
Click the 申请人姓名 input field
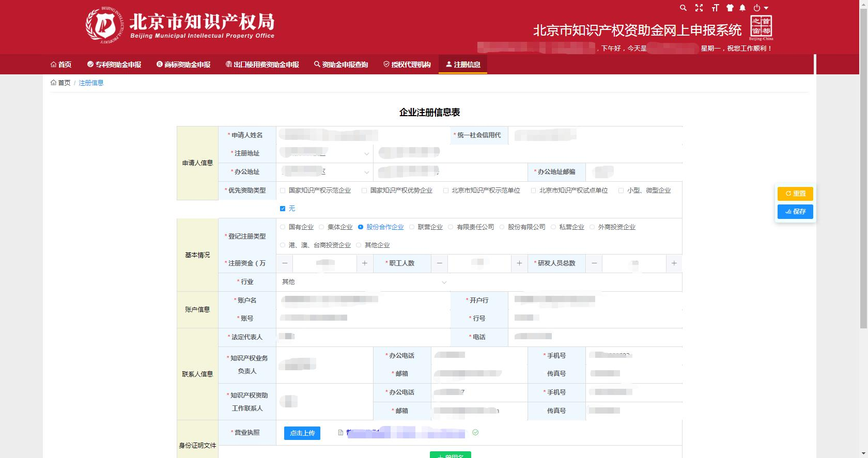pos(363,135)
